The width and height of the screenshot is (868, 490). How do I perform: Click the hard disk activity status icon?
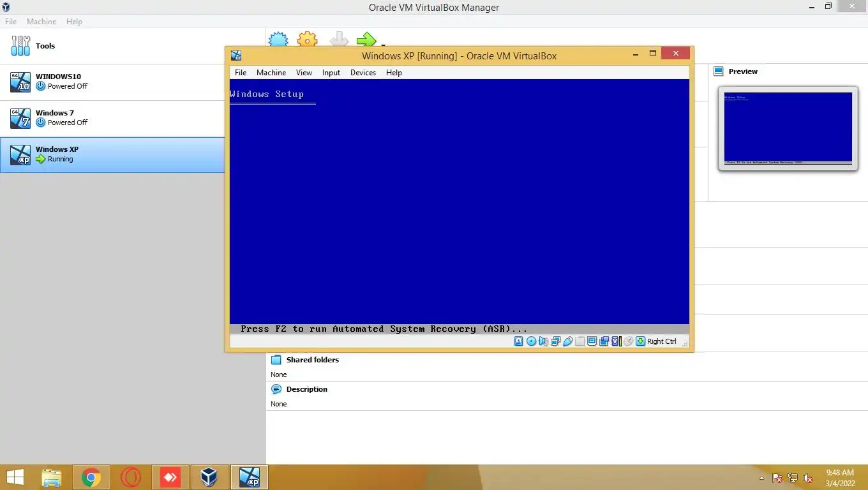point(519,341)
